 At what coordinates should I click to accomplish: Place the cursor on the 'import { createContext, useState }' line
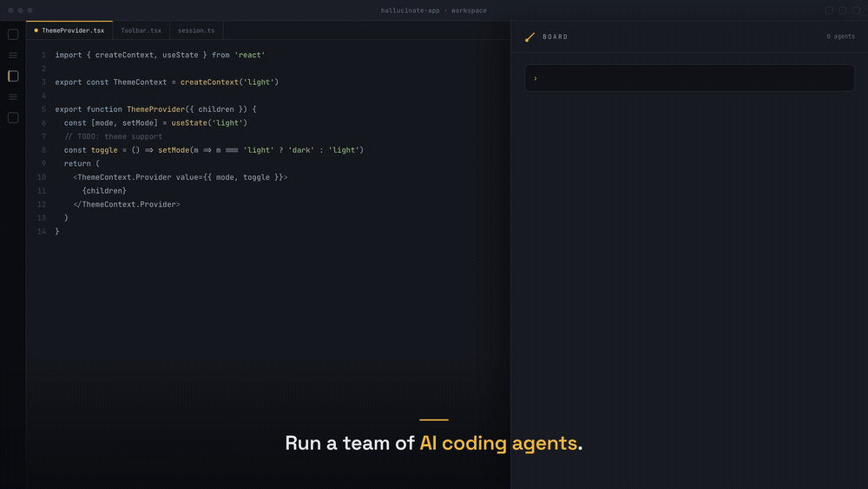tap(160, 55)
